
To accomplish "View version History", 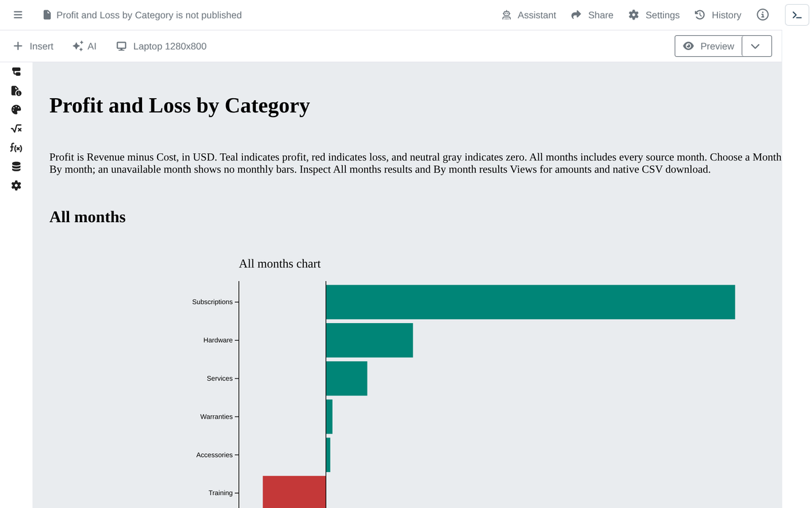I will 718,15.
